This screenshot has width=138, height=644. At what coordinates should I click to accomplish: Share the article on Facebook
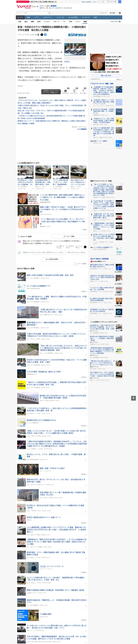[45, 35]
